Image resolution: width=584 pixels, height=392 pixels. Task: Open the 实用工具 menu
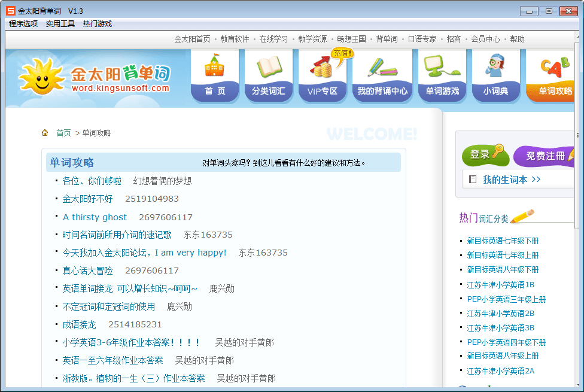(x=60, y=24)
